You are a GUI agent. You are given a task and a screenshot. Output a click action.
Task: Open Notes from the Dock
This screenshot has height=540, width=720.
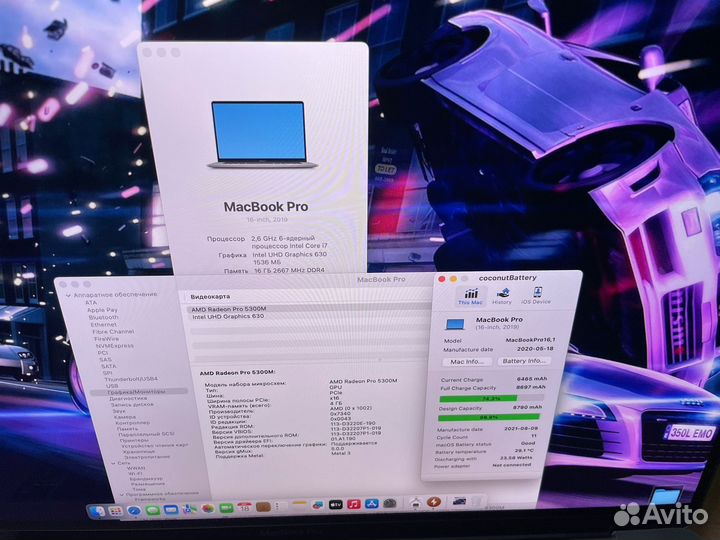click(x=299, y=506)
